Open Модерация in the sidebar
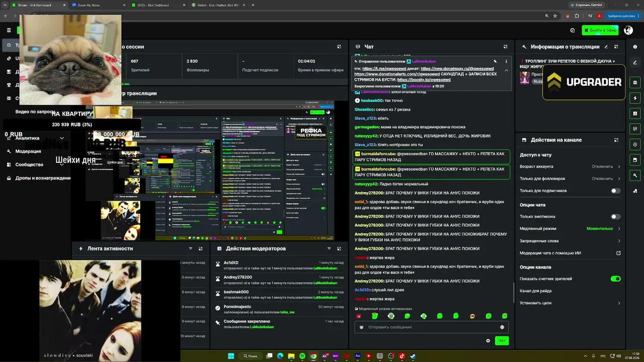This screenshot has height=362, width=644. point(28,151)
